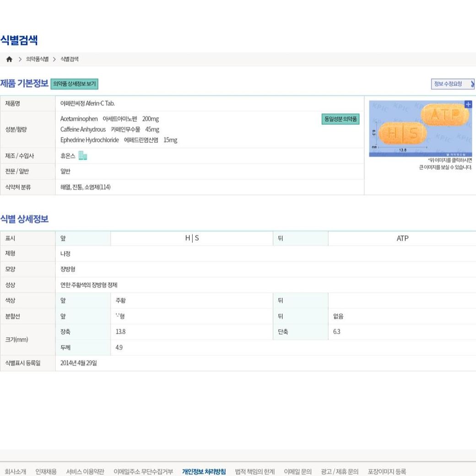Click the 동일성분 의약품 button
Image resolution: width=476 pixels, height=476 pixels.
point(340,119)
